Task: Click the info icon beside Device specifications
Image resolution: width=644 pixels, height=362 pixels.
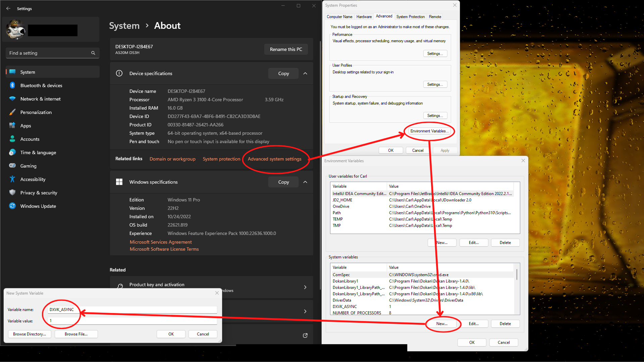Action: point(119,73)
